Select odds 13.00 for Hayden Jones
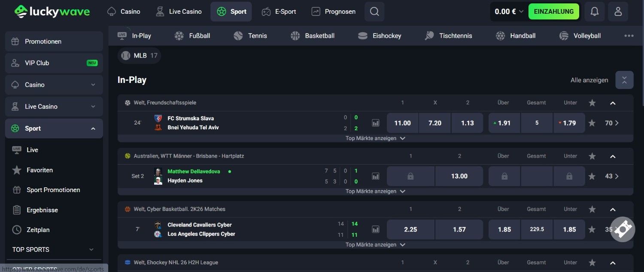This screenshot has width=644, height=272. 459,176
